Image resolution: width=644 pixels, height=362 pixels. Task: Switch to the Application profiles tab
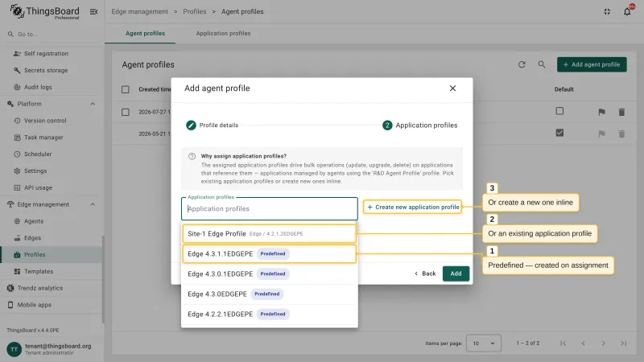223,33
